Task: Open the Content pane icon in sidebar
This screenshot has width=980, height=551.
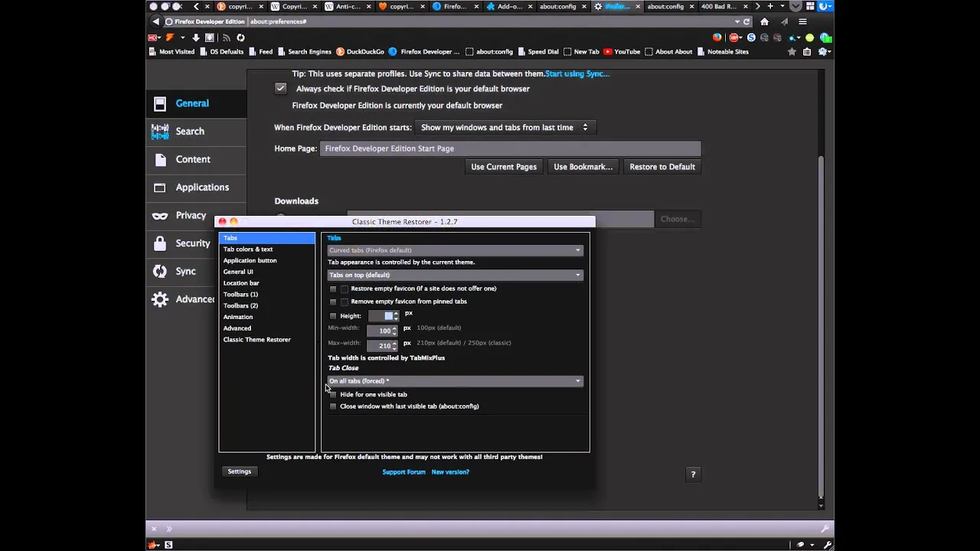Action: 160,159
